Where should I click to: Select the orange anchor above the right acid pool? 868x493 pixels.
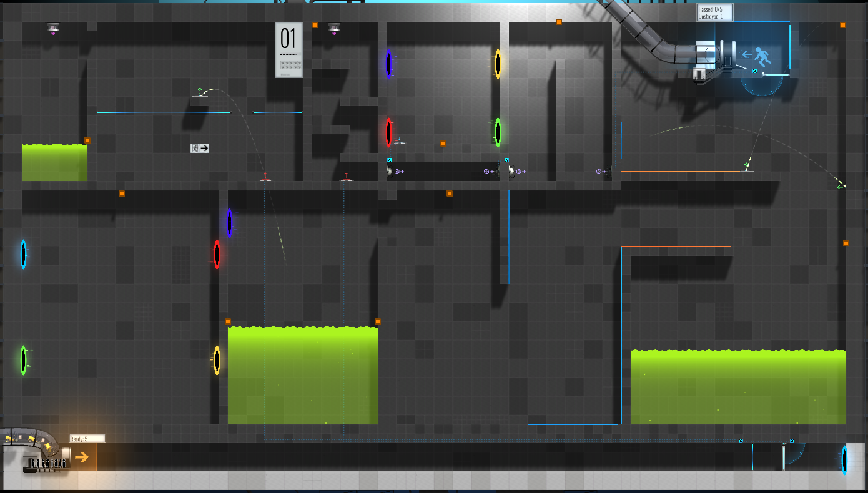click(846, 243)
